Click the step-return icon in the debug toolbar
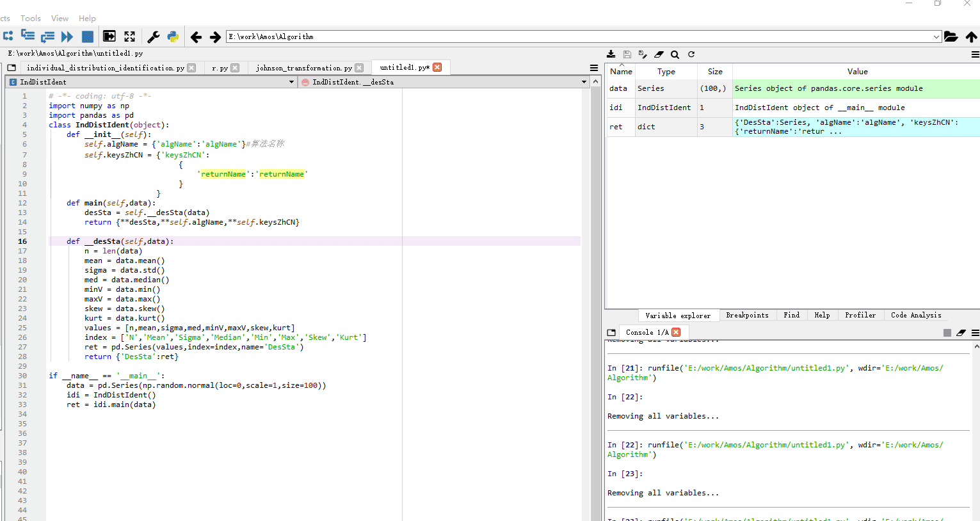 [x=47, y=36]
